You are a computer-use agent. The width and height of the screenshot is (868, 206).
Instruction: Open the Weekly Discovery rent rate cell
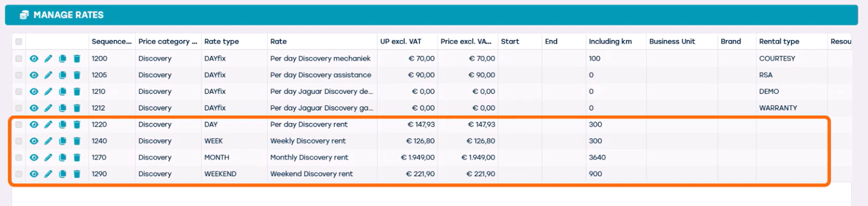pyautogui.click(x=308, y=141)
